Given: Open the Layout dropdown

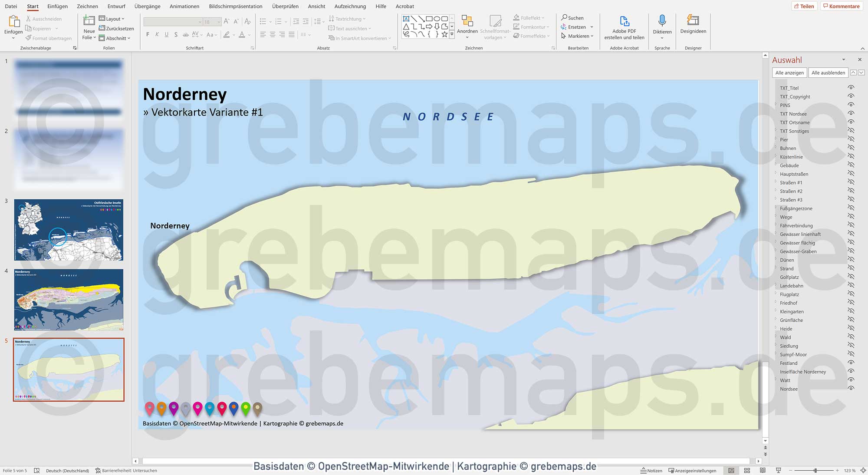Looking at the screenshot, I should (x=112, y=19).
